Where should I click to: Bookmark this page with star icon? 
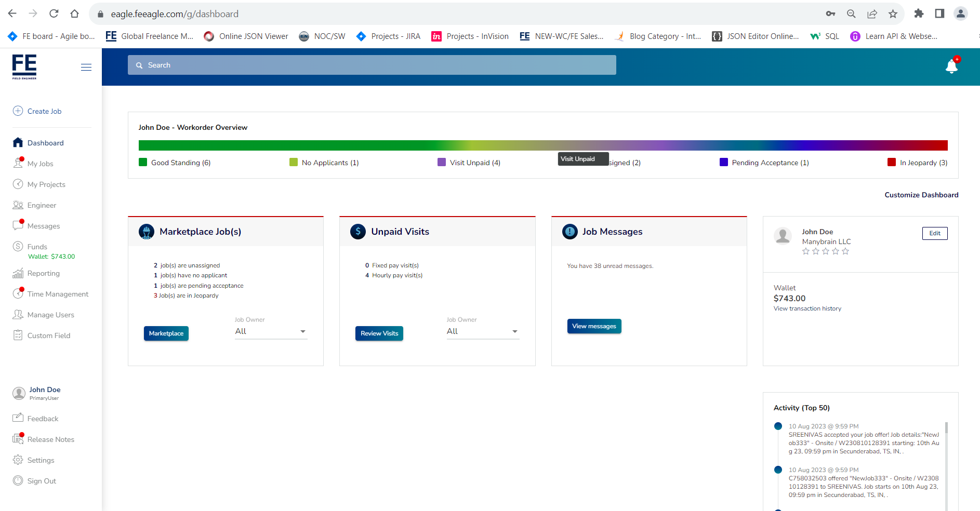point(893,14)
